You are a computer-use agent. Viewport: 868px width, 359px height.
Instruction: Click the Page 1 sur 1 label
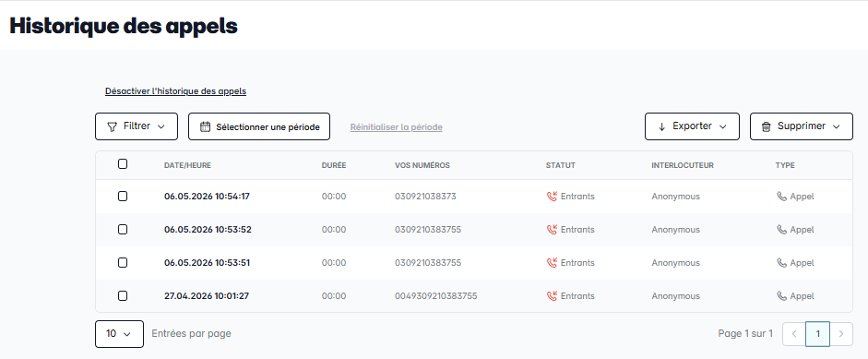pos(745,333)
